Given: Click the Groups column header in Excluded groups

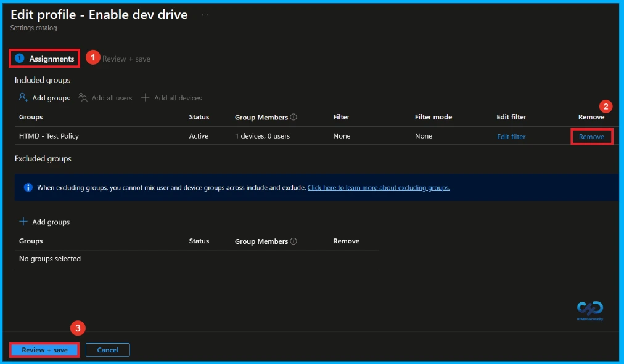Looking at the screenshot, I should pos(31,241).
